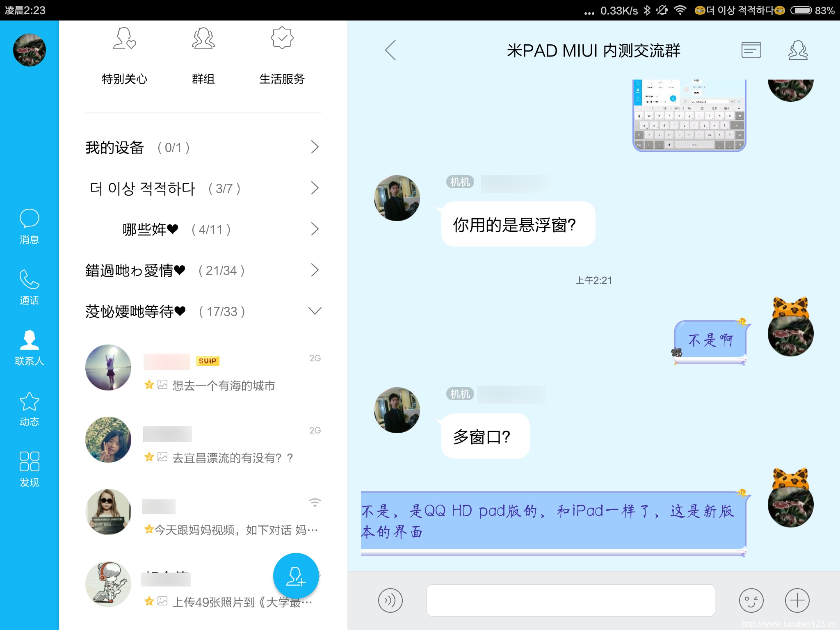Open contact with status 去宜昌漂流的有没有
Viewport: 840px width, 630px height.
[x=203, y=440]
